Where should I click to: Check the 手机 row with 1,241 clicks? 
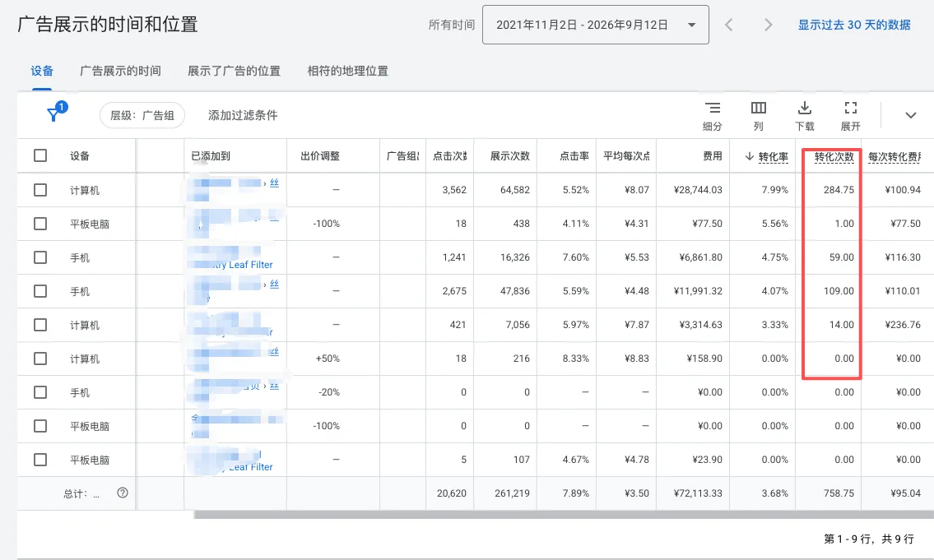pos(39,257)
